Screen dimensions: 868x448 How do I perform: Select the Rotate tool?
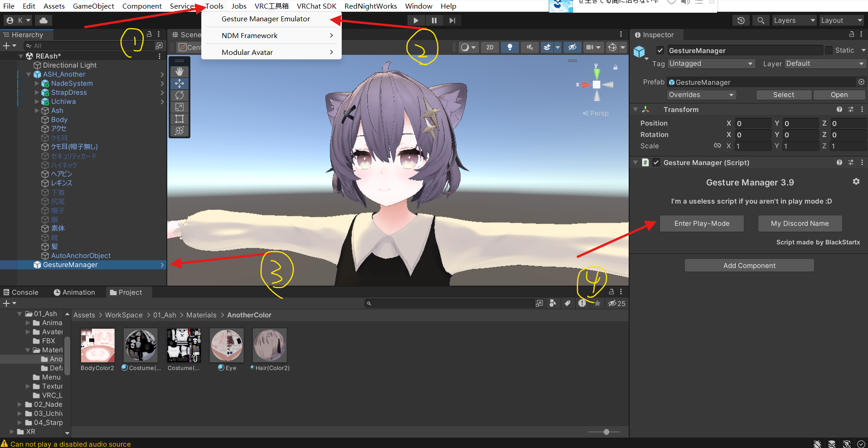pyautogui.click(x=179, y=95)
